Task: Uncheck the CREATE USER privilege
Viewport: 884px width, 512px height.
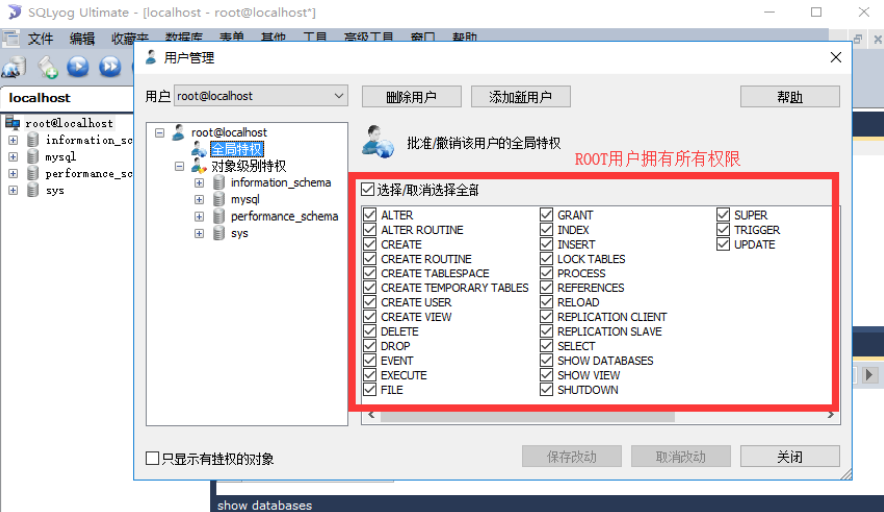Action: (370, 302)
